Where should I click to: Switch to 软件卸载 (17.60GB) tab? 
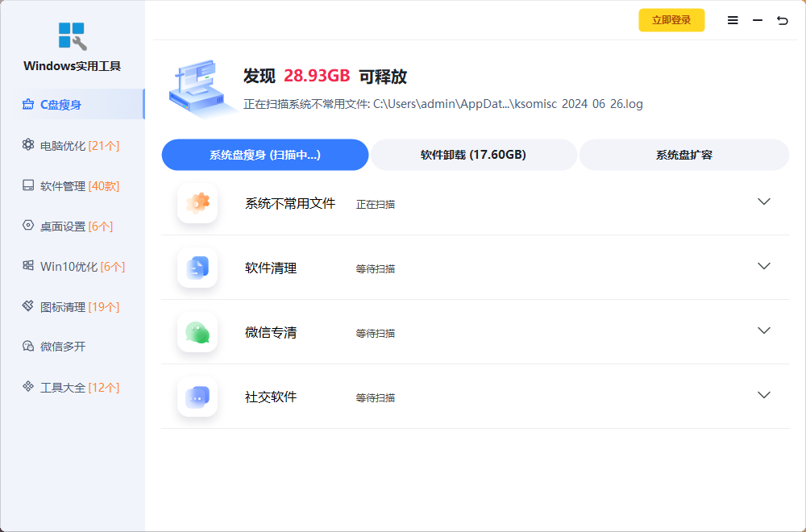473,155
